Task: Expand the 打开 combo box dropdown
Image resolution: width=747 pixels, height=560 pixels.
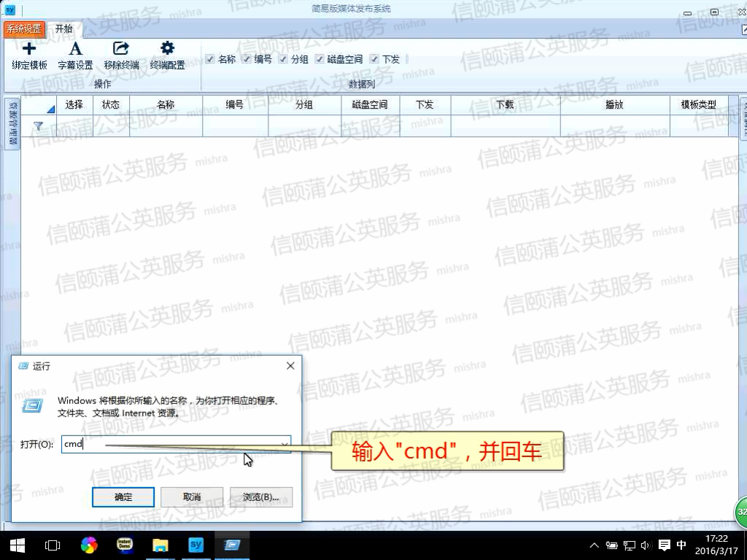Action: coord(285,444)
